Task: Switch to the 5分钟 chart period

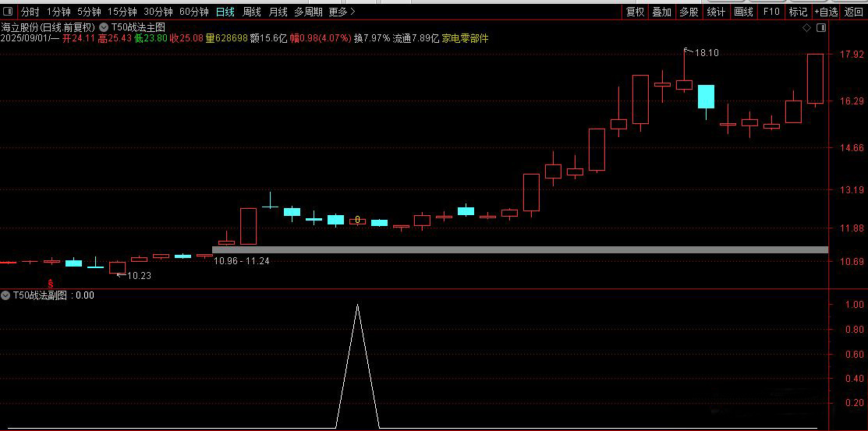Action: coord(89,12)
